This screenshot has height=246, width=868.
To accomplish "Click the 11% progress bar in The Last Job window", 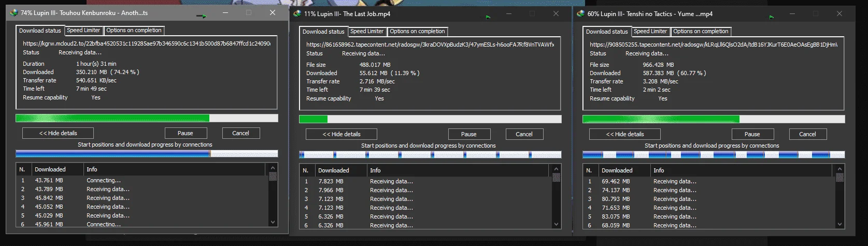I will 430,119.
